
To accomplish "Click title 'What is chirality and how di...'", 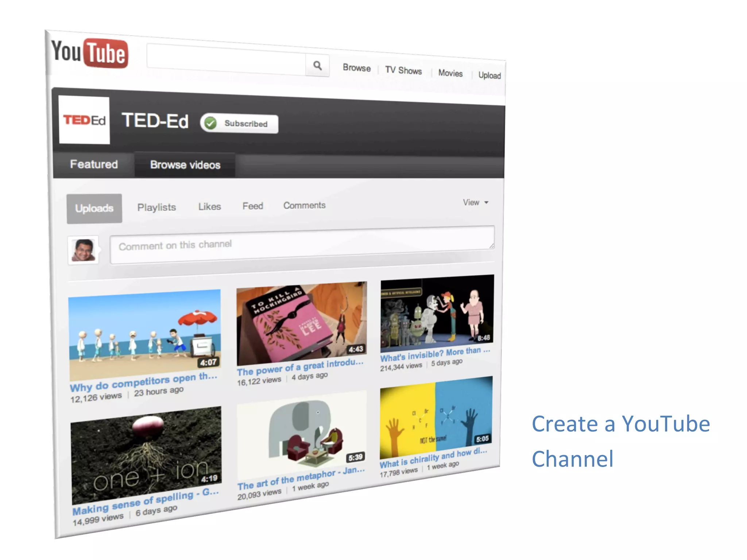I will (x=433, y=458).
